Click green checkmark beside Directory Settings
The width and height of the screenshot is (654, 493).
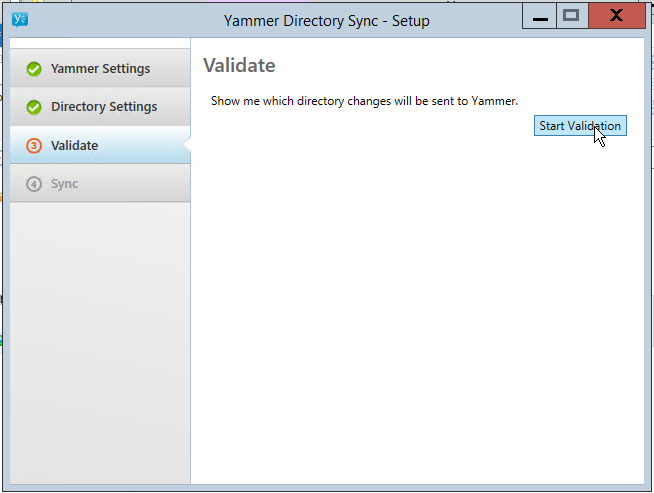click(34, 107)
